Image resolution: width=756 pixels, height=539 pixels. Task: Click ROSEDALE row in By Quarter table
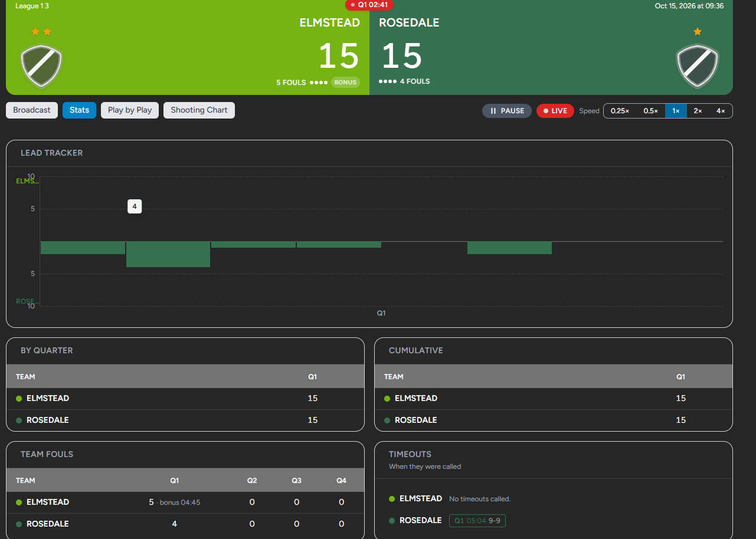point(185,420)
